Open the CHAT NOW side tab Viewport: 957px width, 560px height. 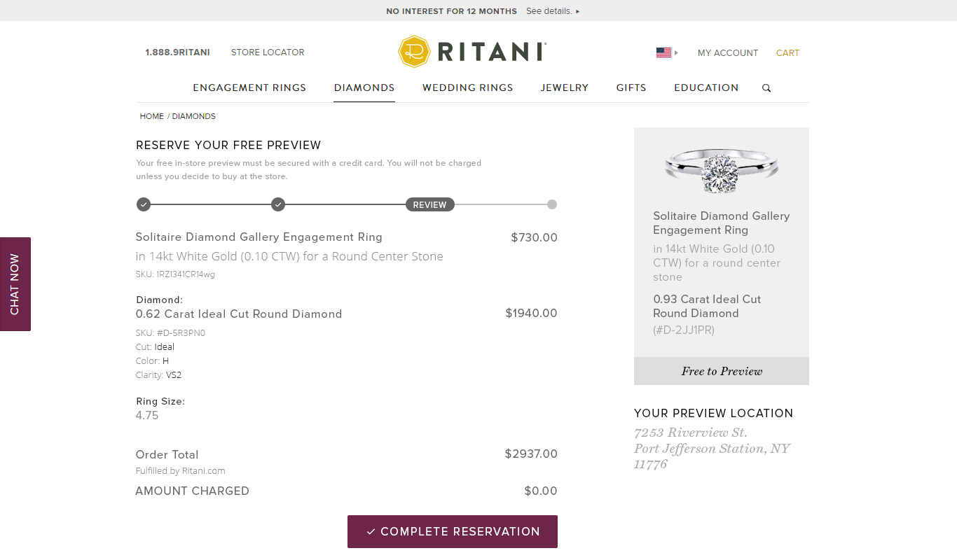[x=15, y=284]
